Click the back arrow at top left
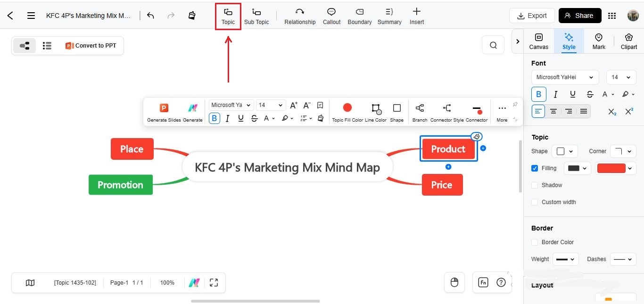The height and width of the screenshot is (304, 644). [10, 16]
